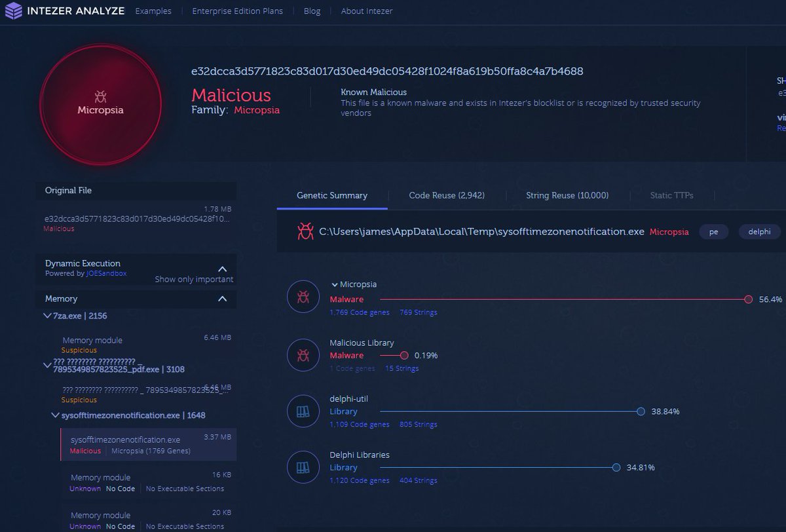The image size is (786, 532).
Task: Select the 20 KB Memory module entry
Action: [x=148, y=520]
